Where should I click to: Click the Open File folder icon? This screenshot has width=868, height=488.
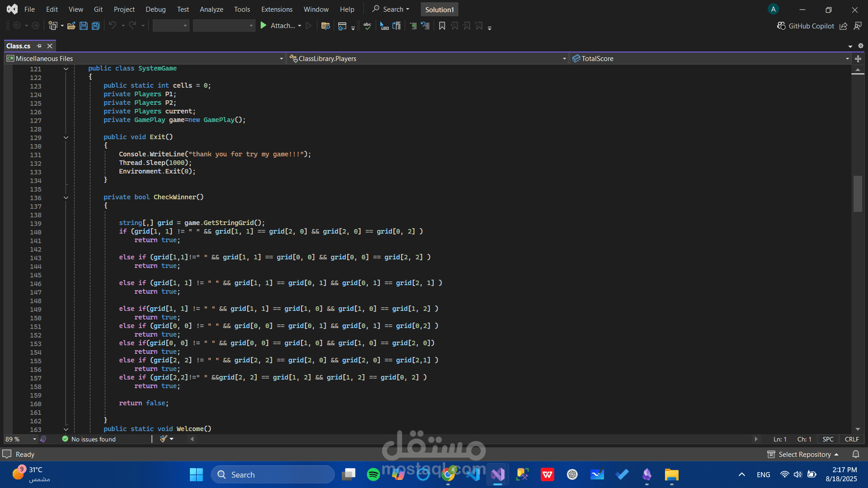(x=71, y=26)
